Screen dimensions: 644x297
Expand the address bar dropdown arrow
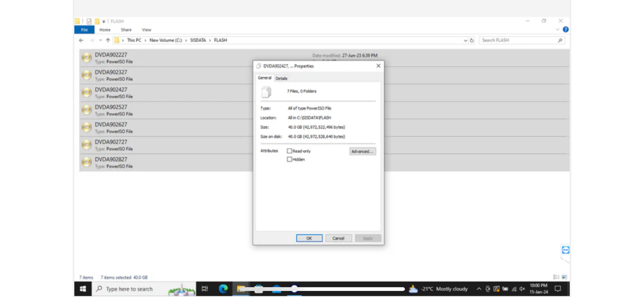[x=465, y=40]
